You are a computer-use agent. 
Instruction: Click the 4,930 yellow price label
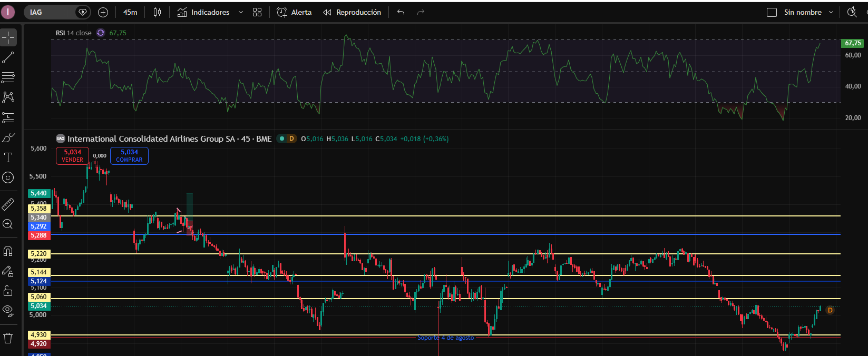click(x=38, y=335)
